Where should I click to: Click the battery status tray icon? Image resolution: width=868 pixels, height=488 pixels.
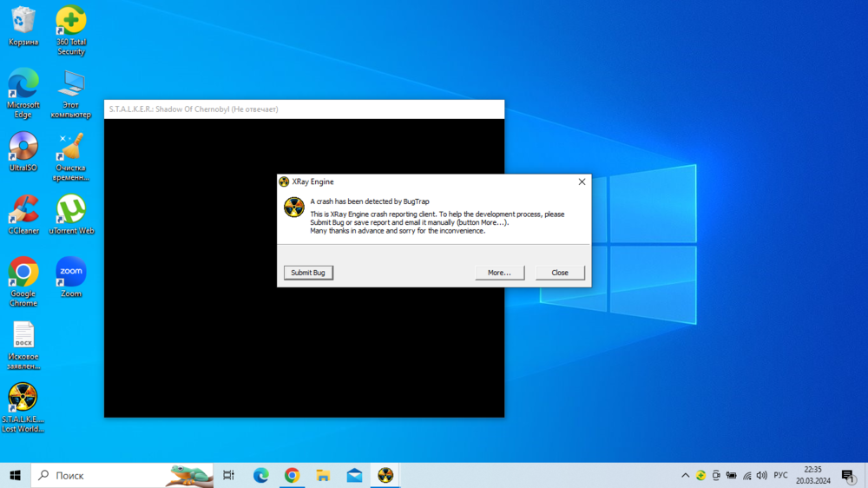(x=731, y=475)
